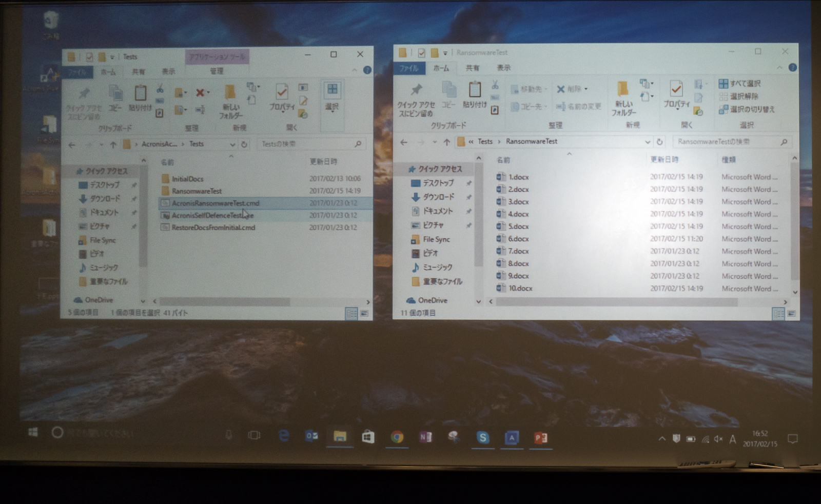
Task: Go back in the Tests window
Action: click(x=72, y=145)
